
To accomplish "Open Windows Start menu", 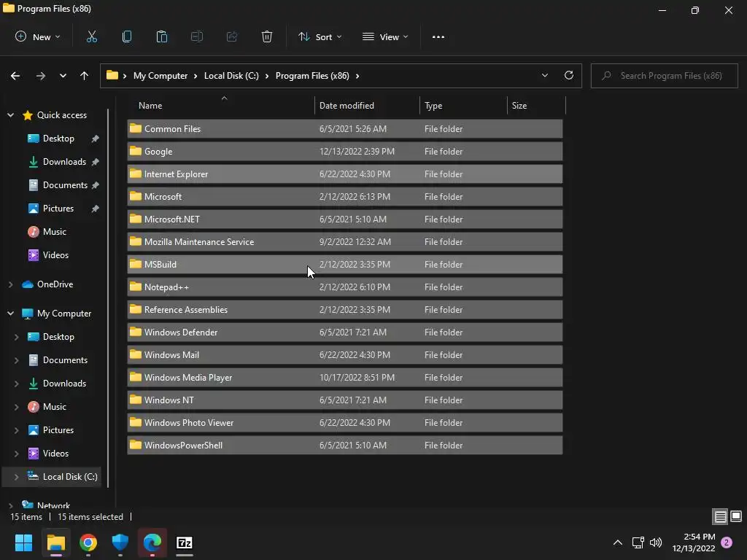I will click(x=23, y=542).
